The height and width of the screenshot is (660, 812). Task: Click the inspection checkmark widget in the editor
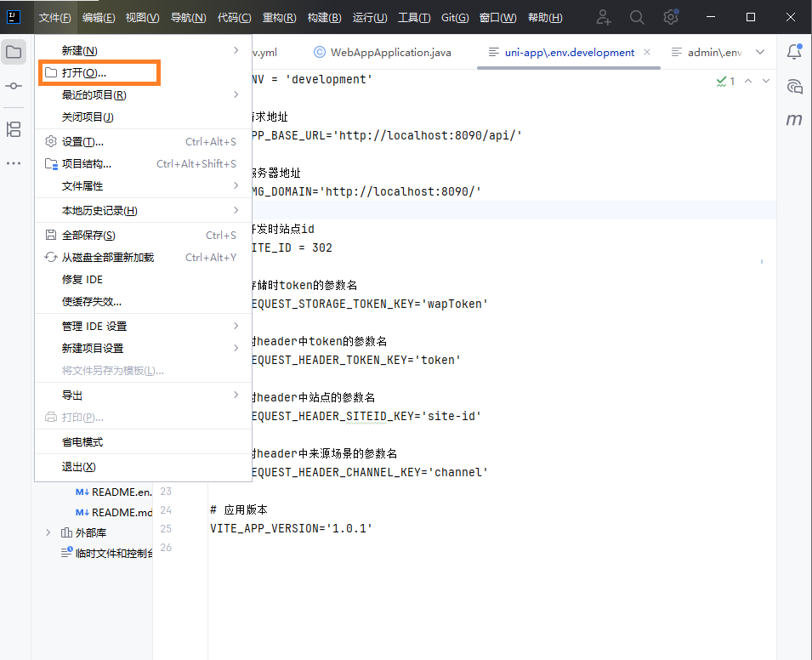tap(725, 81)
